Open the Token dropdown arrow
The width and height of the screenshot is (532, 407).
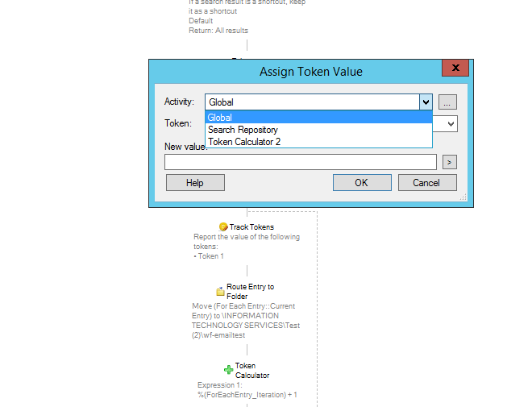click(451, 124)
